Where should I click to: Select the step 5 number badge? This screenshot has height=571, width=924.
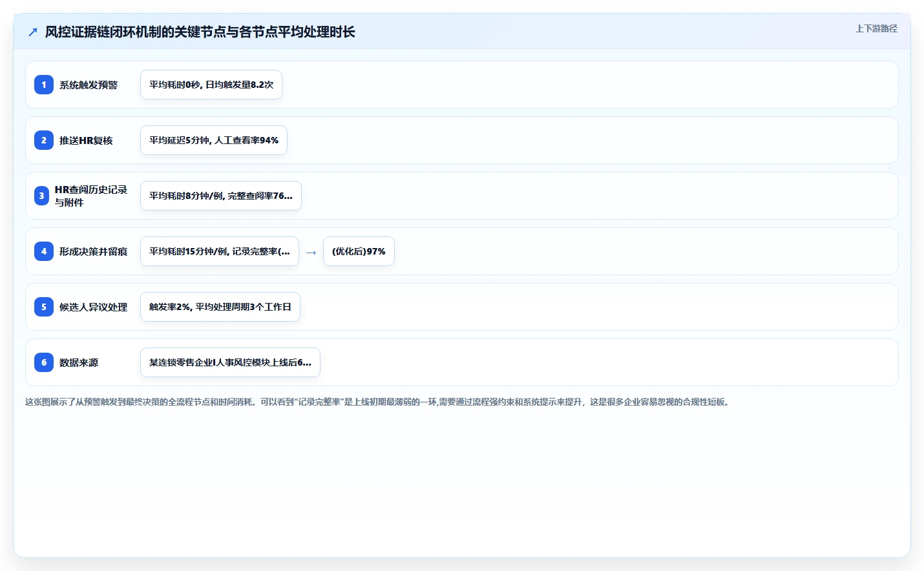pos(44,307)
